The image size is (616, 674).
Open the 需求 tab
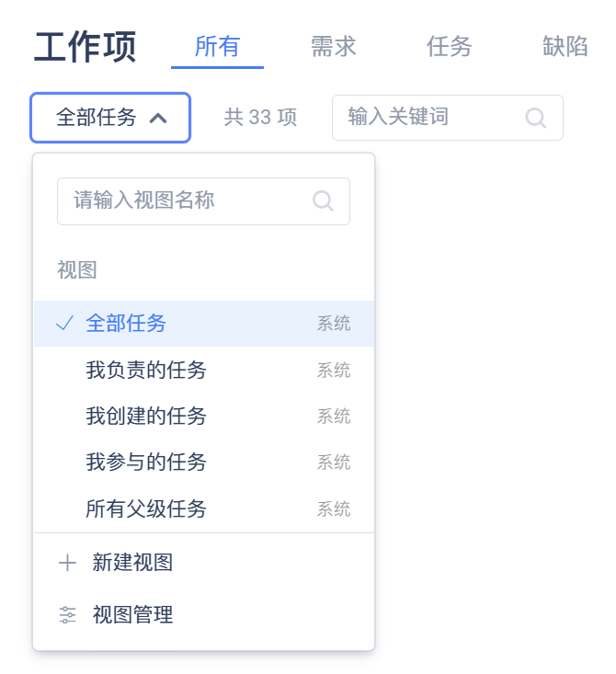333,47
